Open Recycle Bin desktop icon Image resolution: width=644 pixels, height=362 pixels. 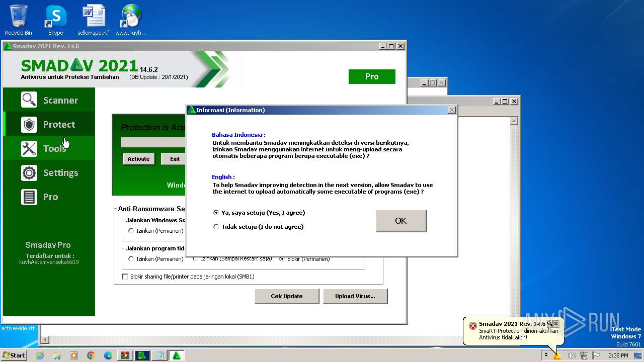[18, 20]
